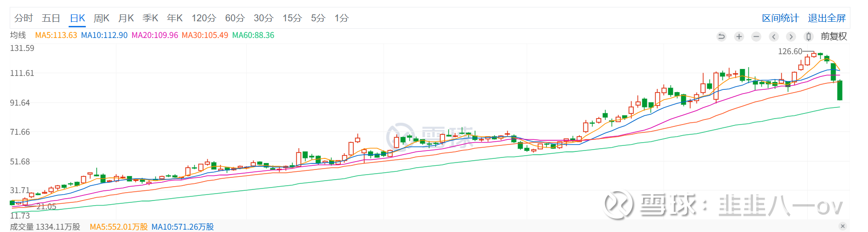The image size is (868, 232).
Task: Zoom in the K-line chart with plus icon
Action: coord(739,36)
